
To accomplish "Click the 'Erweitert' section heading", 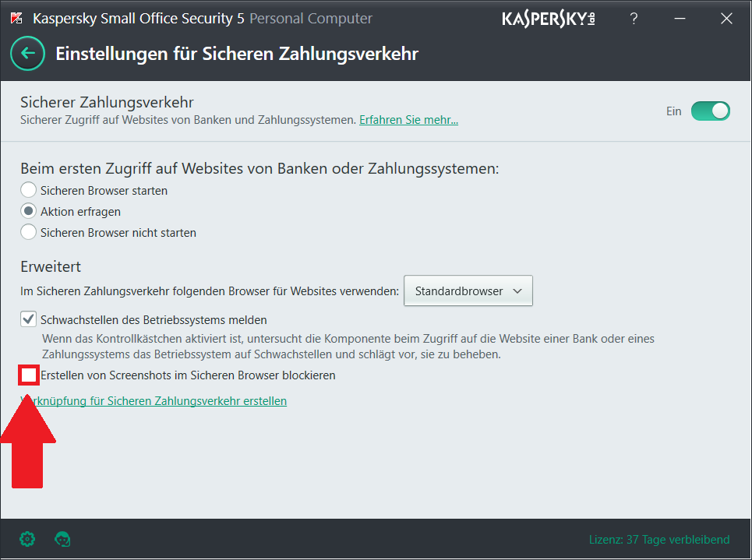I will (51, 266).
